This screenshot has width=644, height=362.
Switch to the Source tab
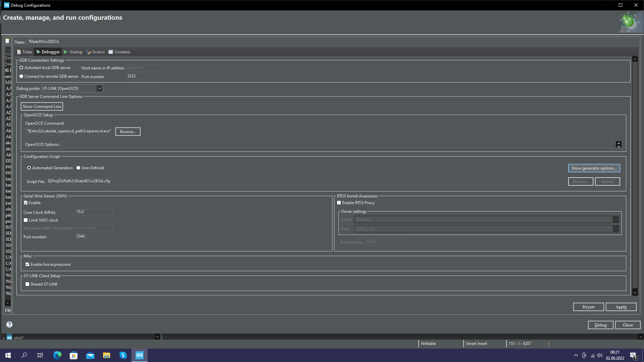point(96,52)
